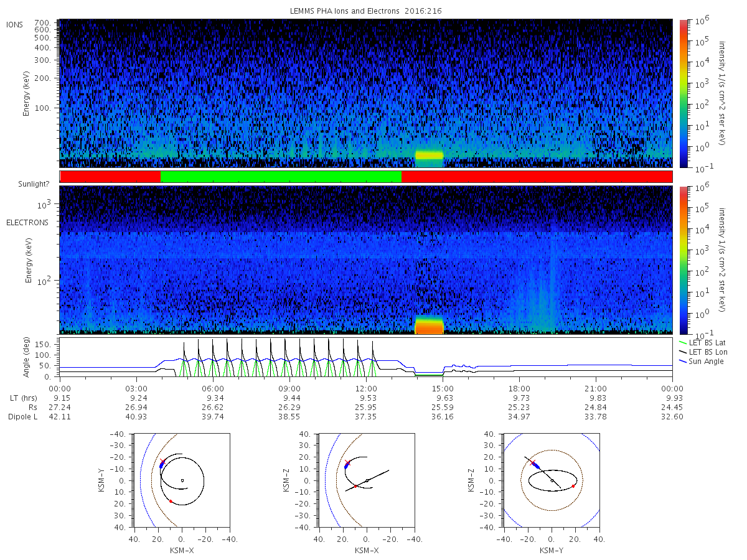Click the '21:00' time tick label
This screenshot has height=560, width=747.
coord(596,389)
